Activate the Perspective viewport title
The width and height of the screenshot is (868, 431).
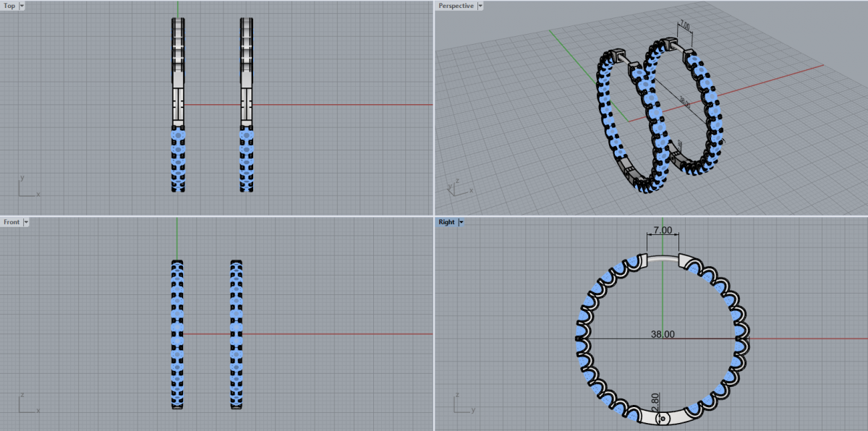(x=456, y=6)
